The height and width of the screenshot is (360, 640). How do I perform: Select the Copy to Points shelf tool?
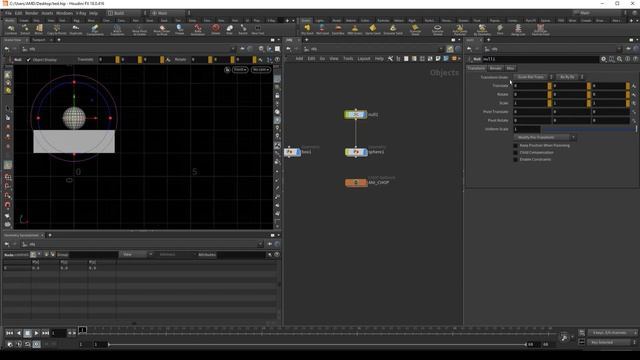57,29
